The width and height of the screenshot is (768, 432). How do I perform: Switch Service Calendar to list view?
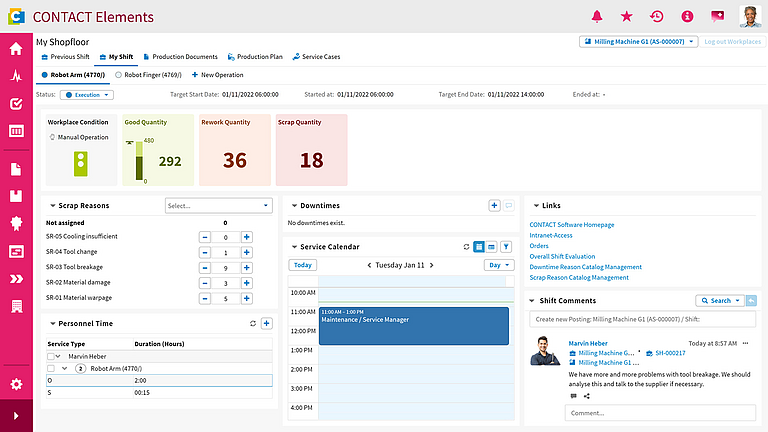pos(491,247)
